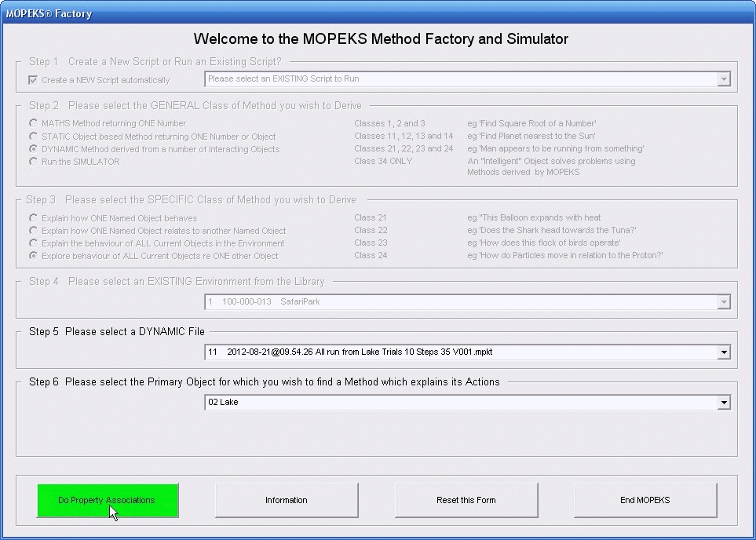The width and height of the screenshot is (756, 540).
Task: Click the Step 6 Primary Object label
Action: coord(265,382)
